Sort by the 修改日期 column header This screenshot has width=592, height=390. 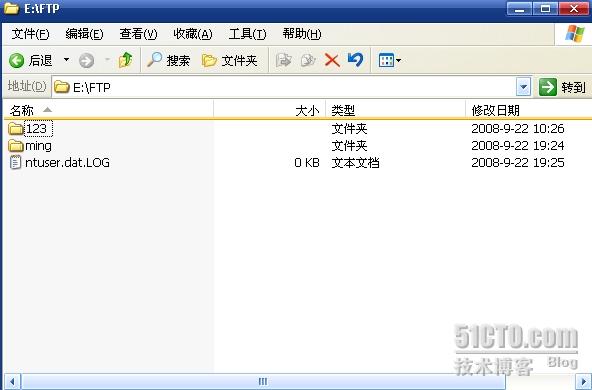[529, 110]
